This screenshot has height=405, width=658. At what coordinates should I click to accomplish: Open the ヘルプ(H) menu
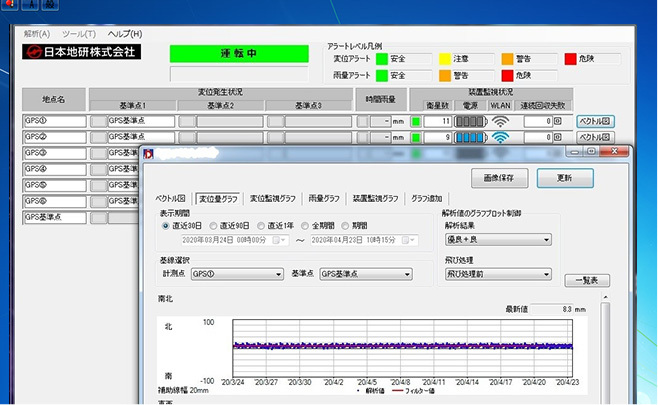pos(125,34)
